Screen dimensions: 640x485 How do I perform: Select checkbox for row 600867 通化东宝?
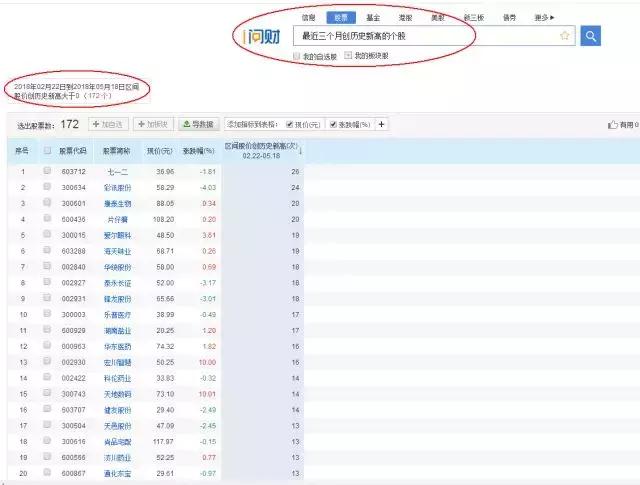pos(47,472)
